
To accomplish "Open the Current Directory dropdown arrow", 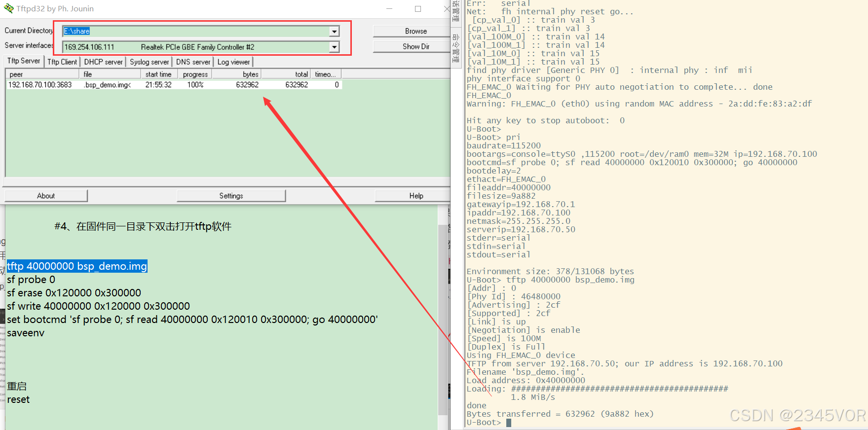I will 334,31.
